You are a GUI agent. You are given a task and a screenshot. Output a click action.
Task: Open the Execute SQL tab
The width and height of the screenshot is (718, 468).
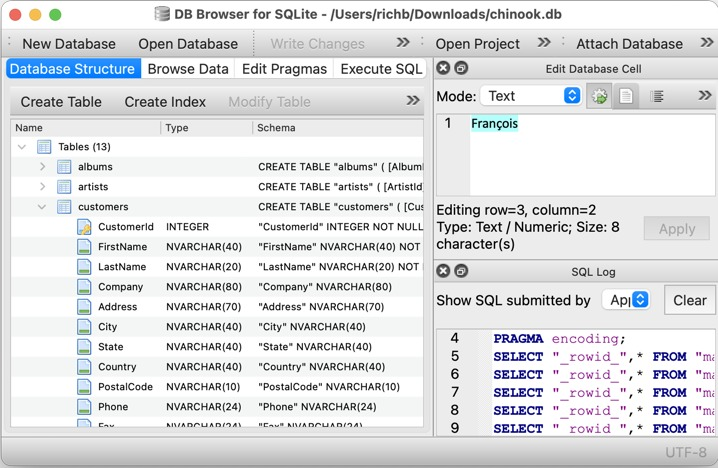pos(381,69)
